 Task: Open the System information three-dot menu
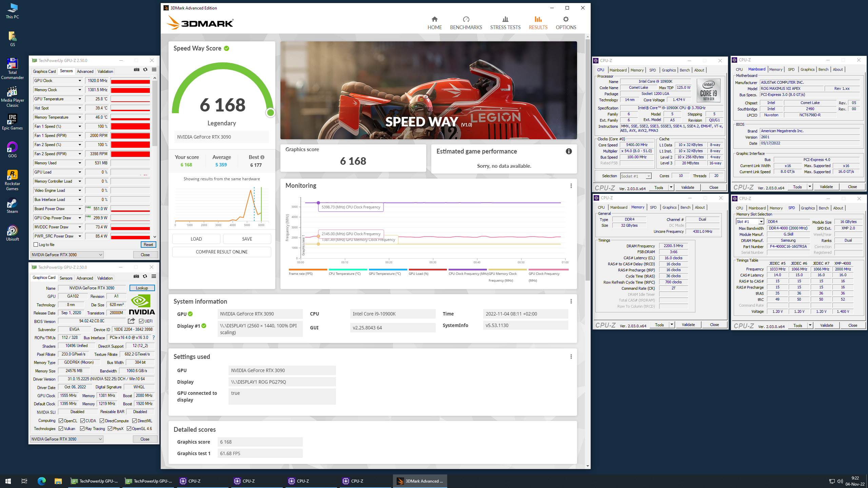tap(571, 301)
